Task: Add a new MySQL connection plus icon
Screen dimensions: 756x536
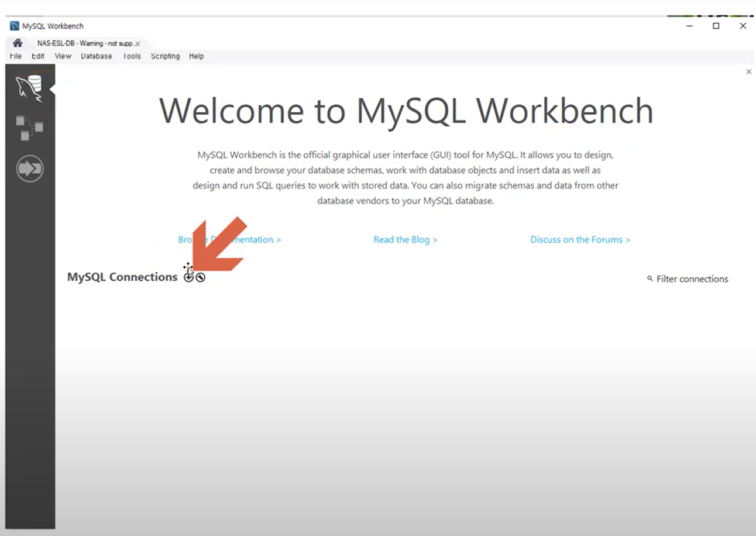Action: (188, 277)
